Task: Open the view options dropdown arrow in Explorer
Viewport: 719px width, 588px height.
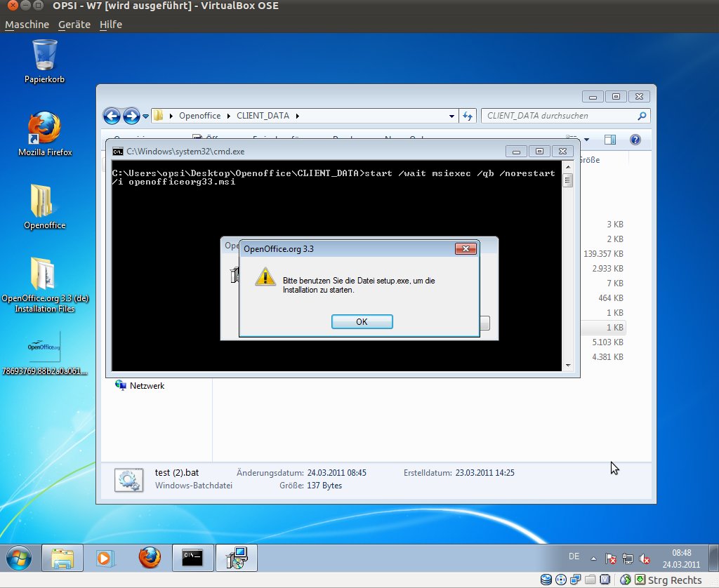Action: click(x=586, y=140)
